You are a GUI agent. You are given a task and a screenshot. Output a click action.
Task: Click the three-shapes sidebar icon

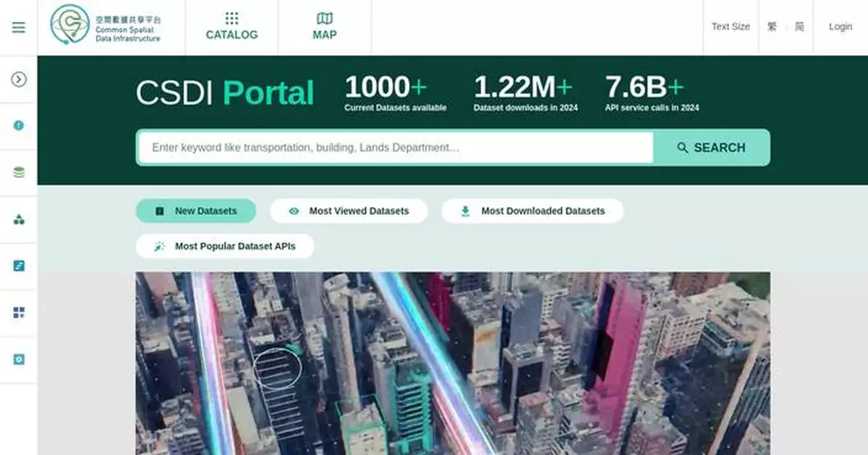click(19, 219)
